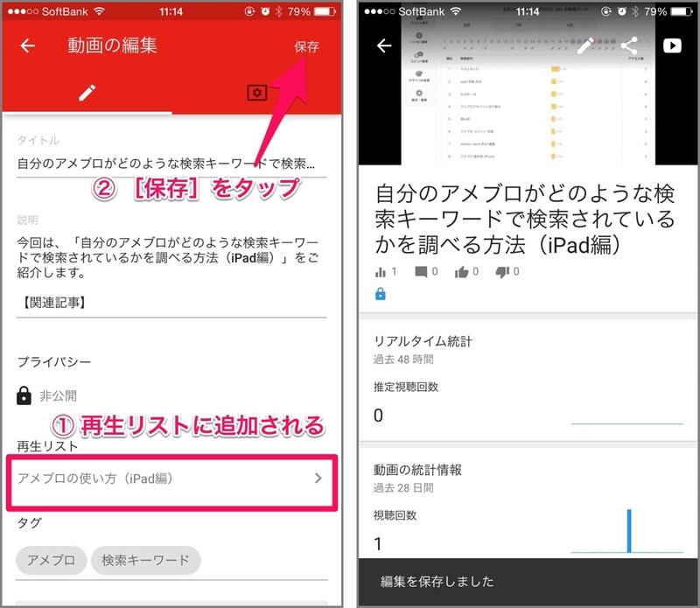Edit the タイトル title field

[x=171, y=164]
